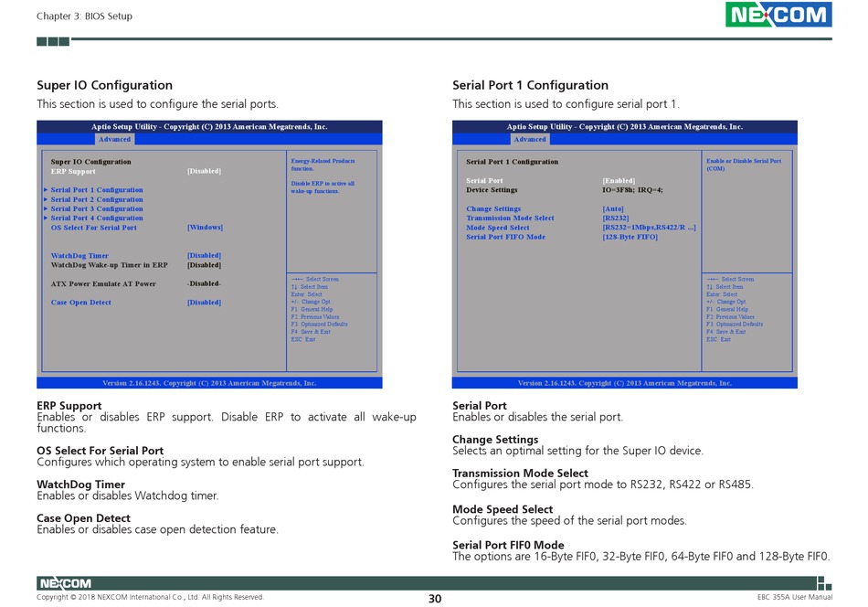
Task: Toggle the Serial Port [Enabled] value
Action: pos(619,181)
